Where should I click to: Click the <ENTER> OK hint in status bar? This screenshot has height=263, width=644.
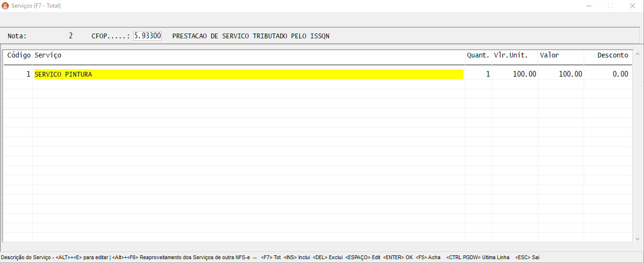pos(398,257)
